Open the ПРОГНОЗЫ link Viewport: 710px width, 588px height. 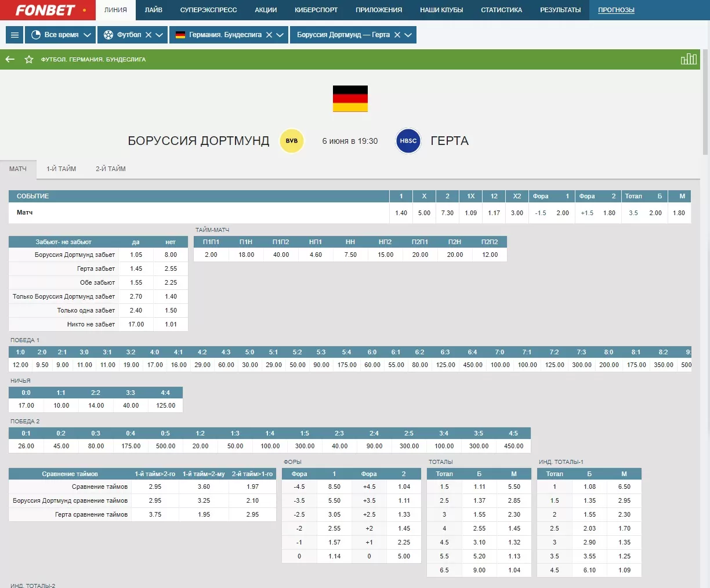pyautogui.click(x=616, y=10)
